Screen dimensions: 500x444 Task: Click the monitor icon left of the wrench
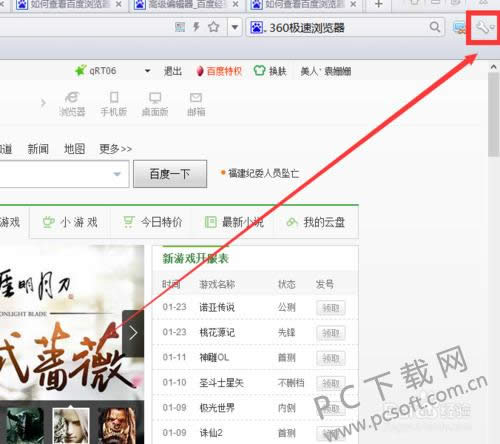tap(459, 28)
